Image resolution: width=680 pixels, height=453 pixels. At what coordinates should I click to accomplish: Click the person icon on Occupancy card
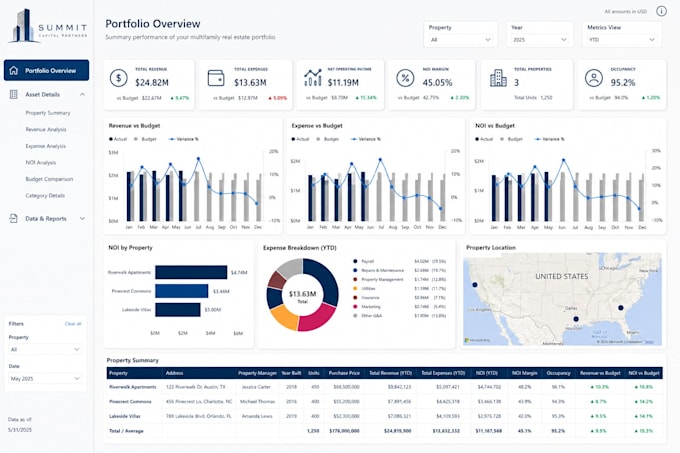(594, 78)
